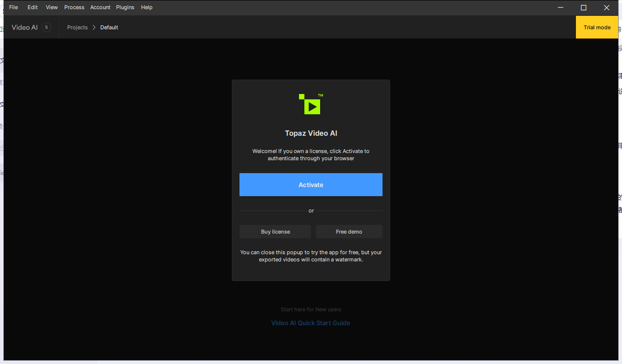Click the Welcome license activation message

[x=311, y=154]
